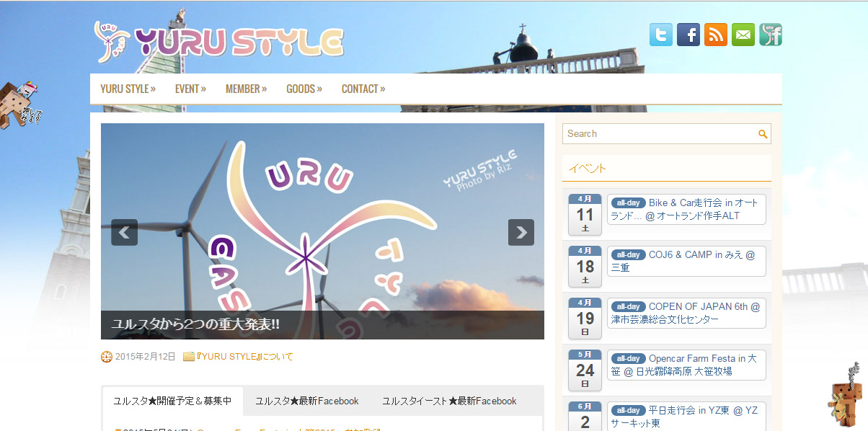Click the cardboard robot mascot at left edge
The width and height of the screenshot is (868, 431).
coord(20,105)
